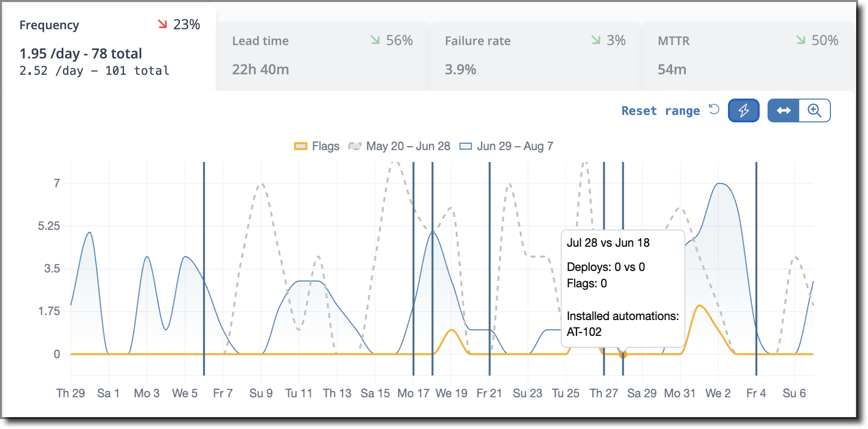Click the green trend arrow on MTTR
The height and width of the screenshot is (429, 868).
tap(801, 40)
